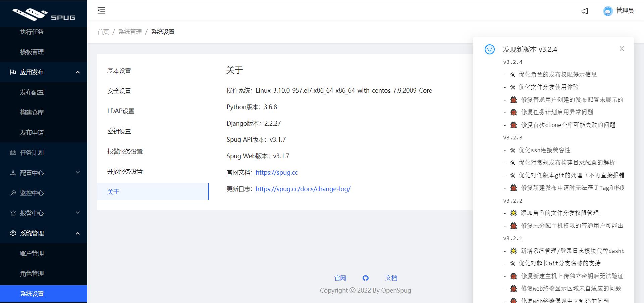Expand the 配置中心 submenu chevron

pos(78,173)
